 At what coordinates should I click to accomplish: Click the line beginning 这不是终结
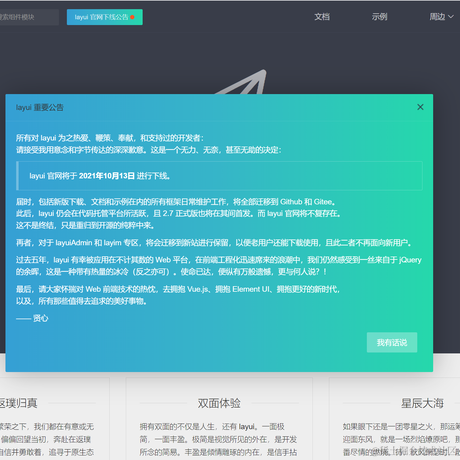coord(85,225)
